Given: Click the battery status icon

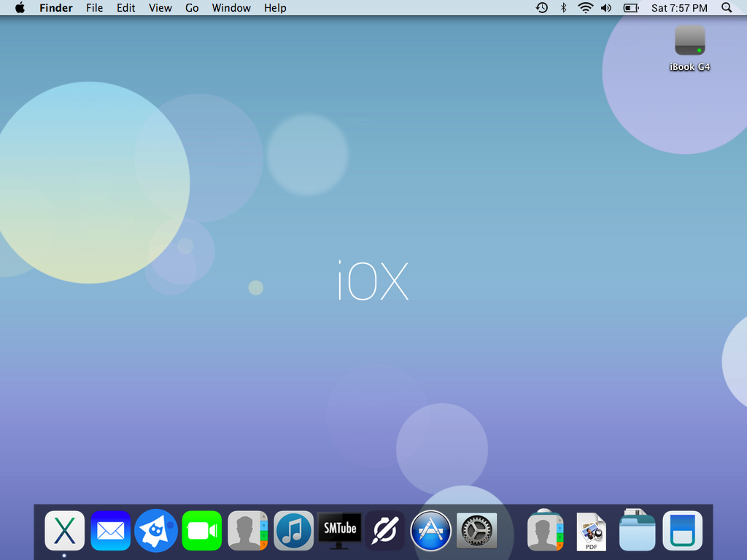Looking at the screenshot, I should tap(631, 7).
